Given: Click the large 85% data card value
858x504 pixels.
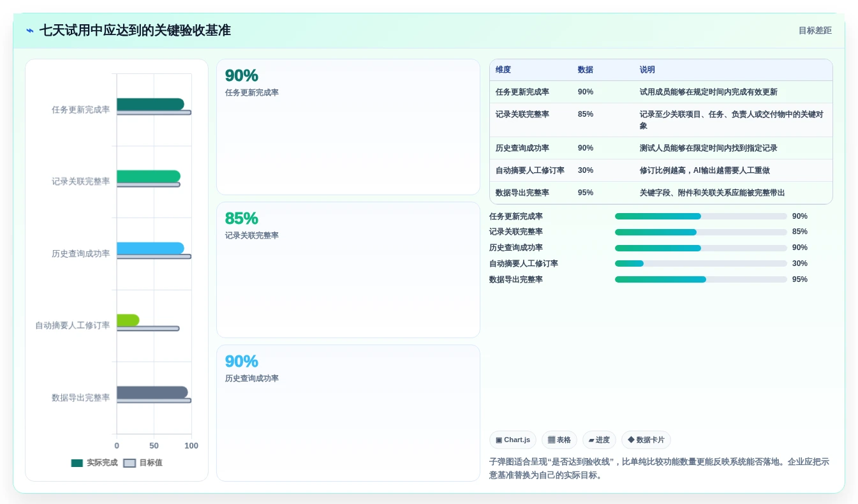Looking at the screenshot, I should pos(242,219).
